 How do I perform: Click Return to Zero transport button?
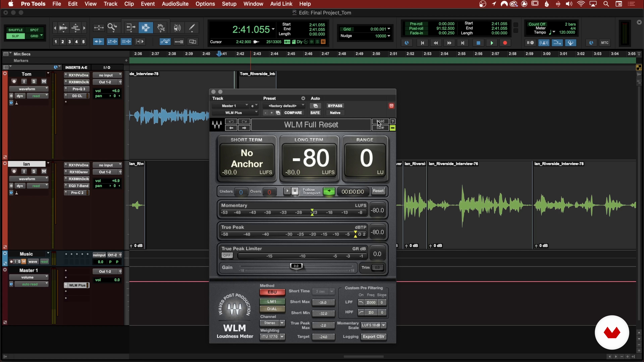point(422,43)
